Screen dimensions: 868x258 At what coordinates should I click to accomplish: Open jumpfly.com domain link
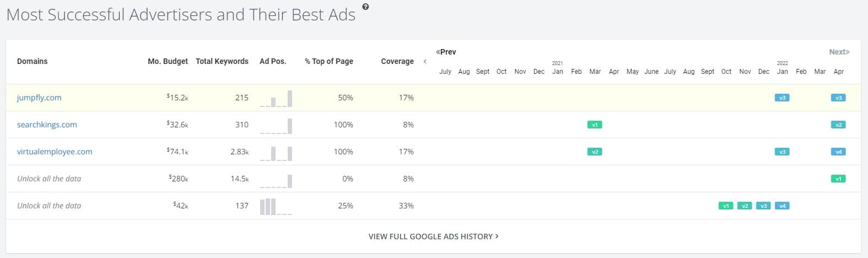point(39,98)
